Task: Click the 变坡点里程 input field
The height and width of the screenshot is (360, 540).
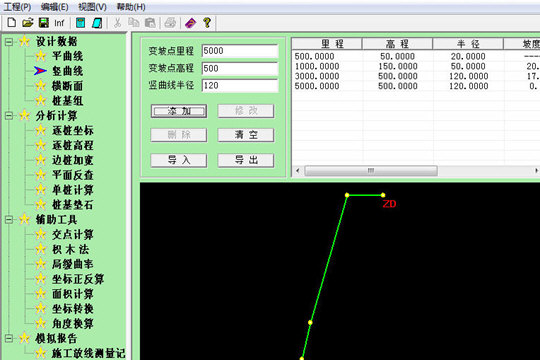Action: click(240, 51)
